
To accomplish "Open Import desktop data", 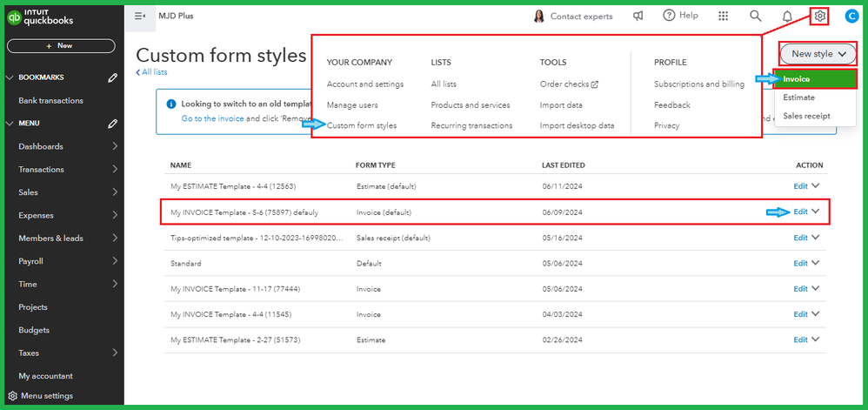I will tap(577, 125).
